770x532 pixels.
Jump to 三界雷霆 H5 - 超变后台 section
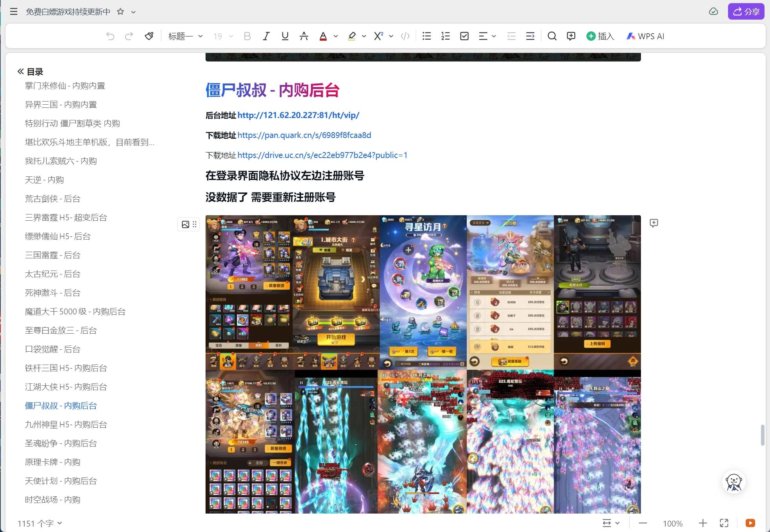[66, 217]
